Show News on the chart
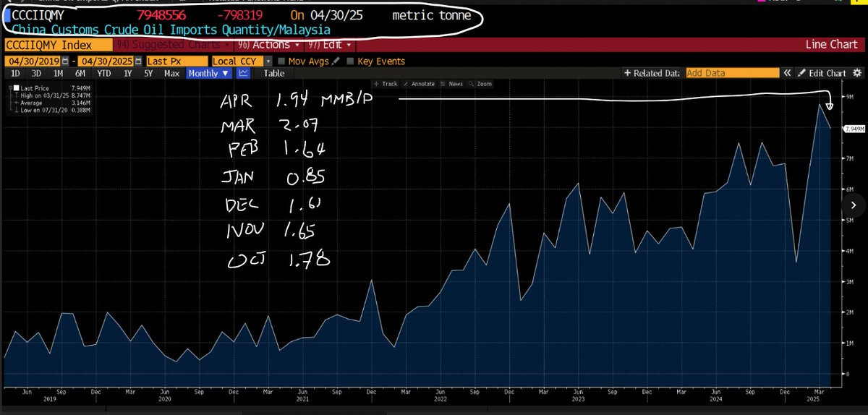Viewport: 868px width, 415px height. (x=451, y=84)
